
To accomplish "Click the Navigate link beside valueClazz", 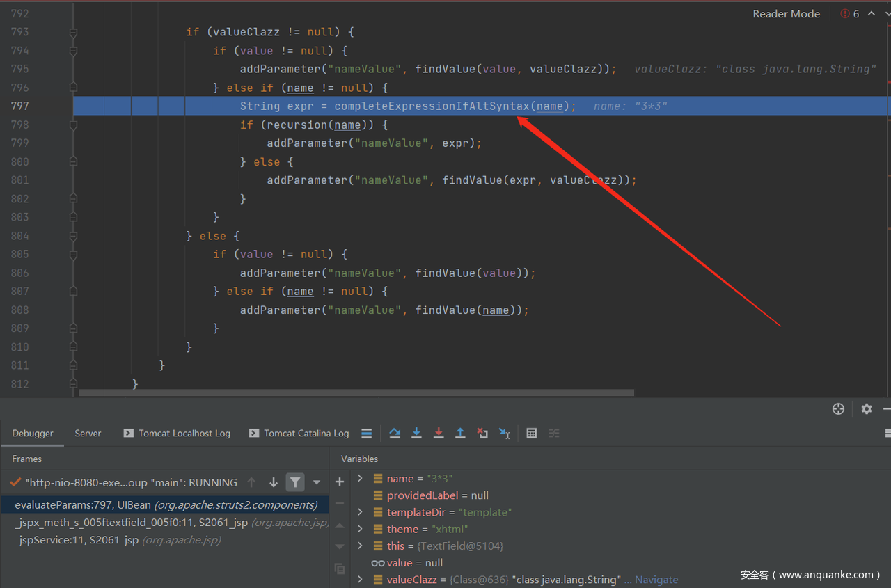I will pyautogui.click(x=656, y=580).
